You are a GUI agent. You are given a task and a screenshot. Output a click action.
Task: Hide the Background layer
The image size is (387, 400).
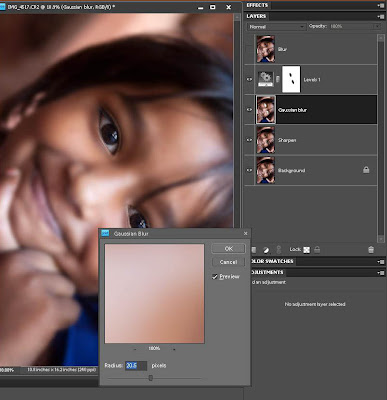pos(249,170)
